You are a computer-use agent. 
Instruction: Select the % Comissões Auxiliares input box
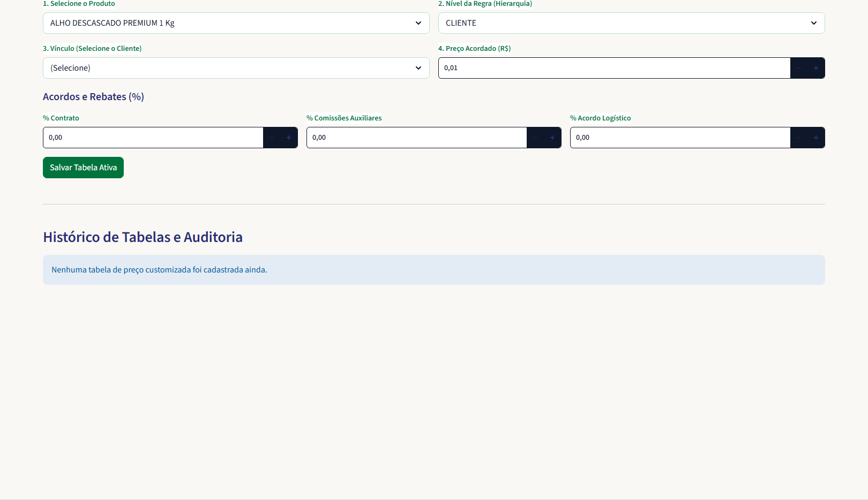[417, 138]
